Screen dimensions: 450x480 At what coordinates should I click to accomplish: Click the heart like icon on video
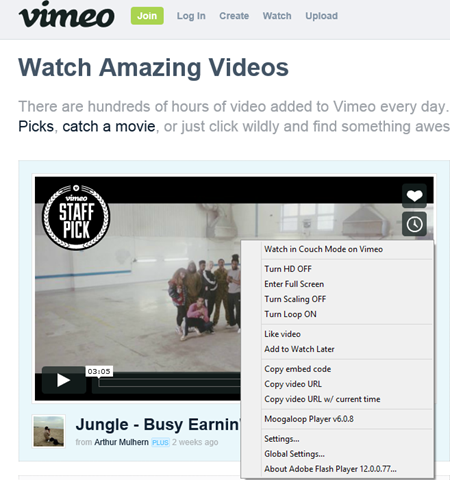point(414,196)
